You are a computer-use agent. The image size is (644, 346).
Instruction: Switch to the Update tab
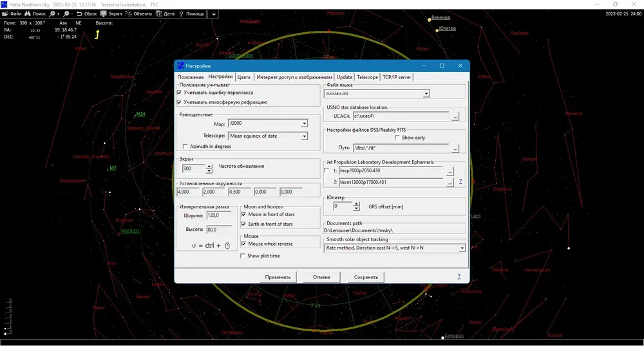344,77
